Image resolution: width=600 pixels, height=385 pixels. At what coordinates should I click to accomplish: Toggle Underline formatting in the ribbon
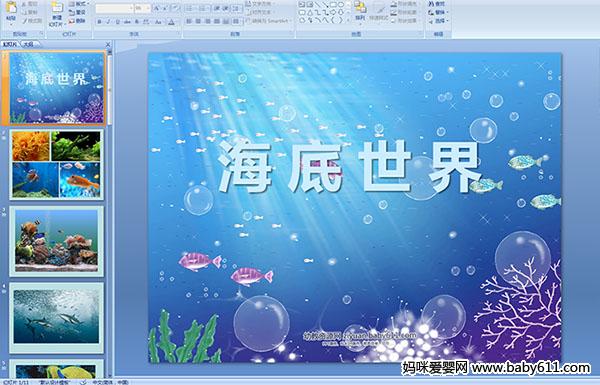[x=117, y=22]
